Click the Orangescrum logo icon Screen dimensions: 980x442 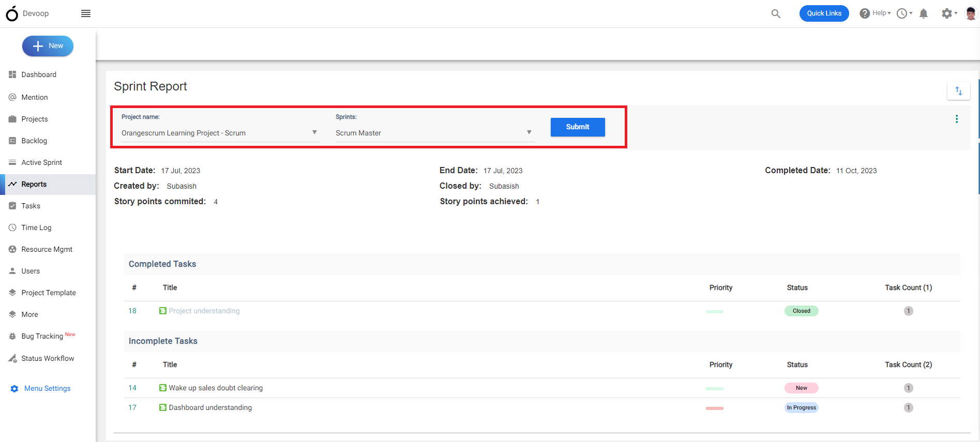click(12, 13)
